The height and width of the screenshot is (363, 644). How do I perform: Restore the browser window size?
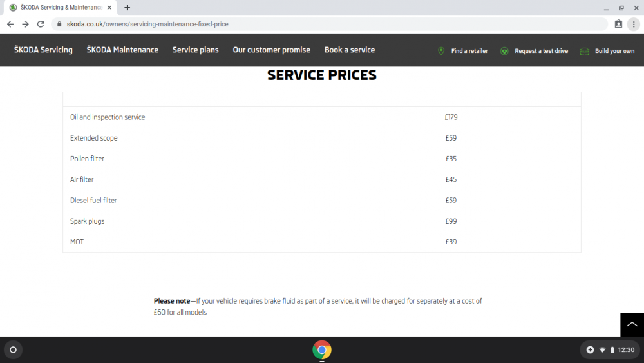pyautogui.click(x=621, y=8)
